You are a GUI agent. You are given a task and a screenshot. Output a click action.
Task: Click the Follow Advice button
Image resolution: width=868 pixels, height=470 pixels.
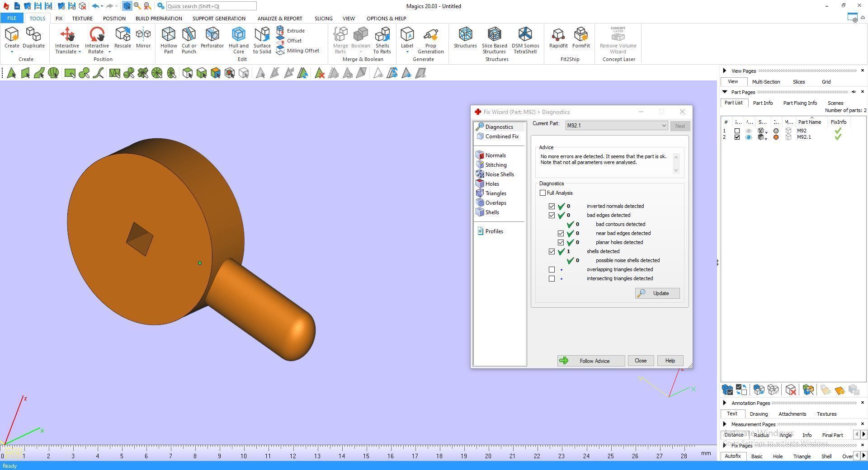click(591, 361)
